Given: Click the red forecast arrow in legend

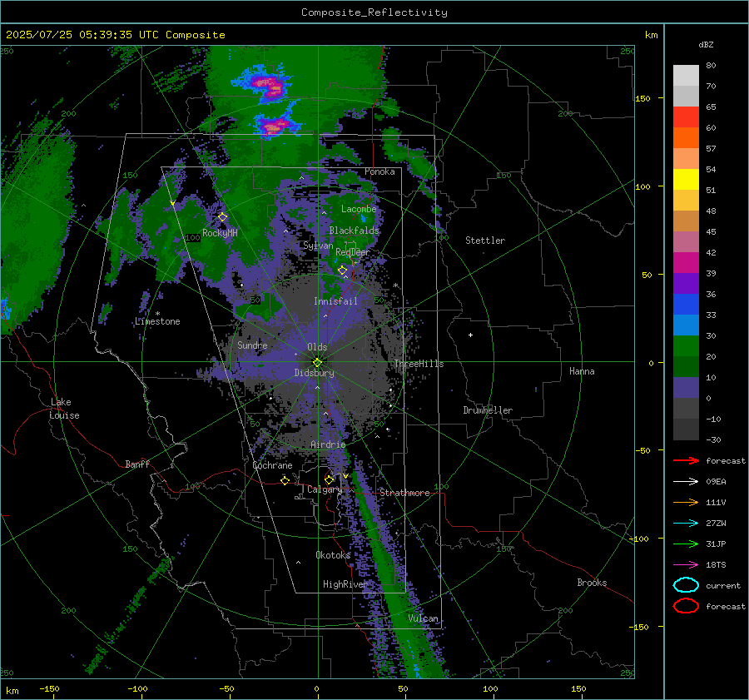Looking at the screenshot, I should [686, 460].
